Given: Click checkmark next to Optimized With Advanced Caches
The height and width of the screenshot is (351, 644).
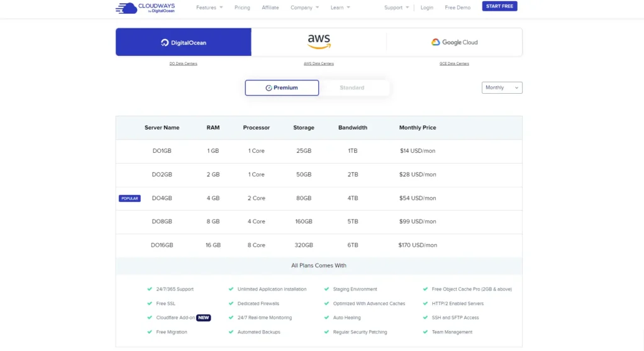Looking at the screenshot, I should (326, 303).
